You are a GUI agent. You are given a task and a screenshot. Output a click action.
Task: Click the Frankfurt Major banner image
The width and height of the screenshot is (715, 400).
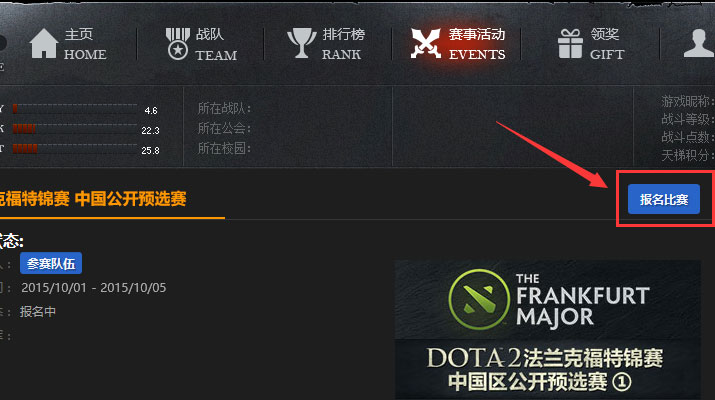click(x=548, y=329)
